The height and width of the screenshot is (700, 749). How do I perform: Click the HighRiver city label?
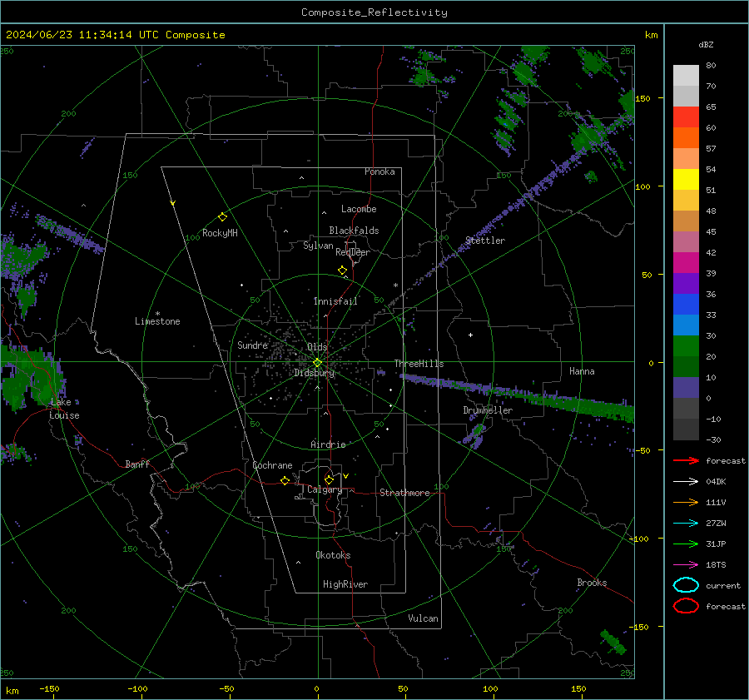[345, 584]
